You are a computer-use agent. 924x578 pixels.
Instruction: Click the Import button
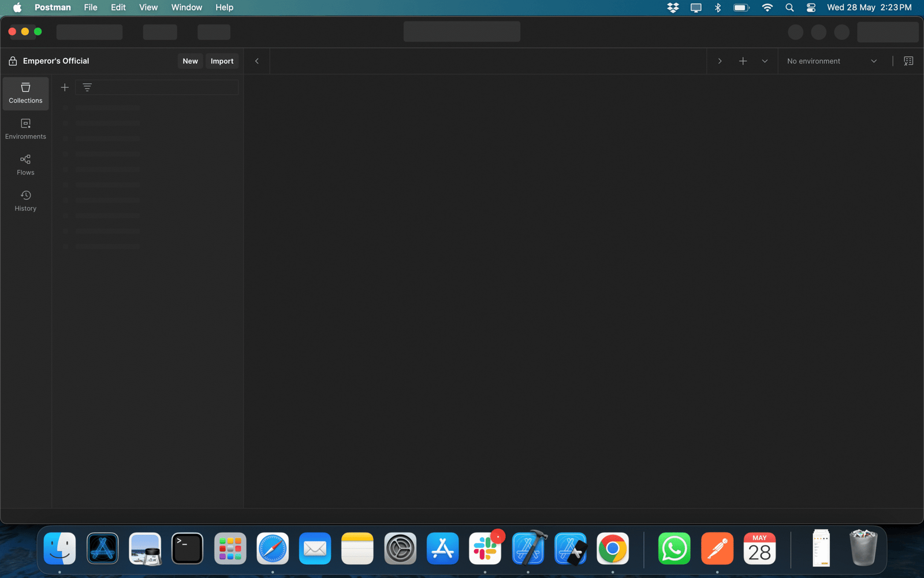click(x=222, y=61)
